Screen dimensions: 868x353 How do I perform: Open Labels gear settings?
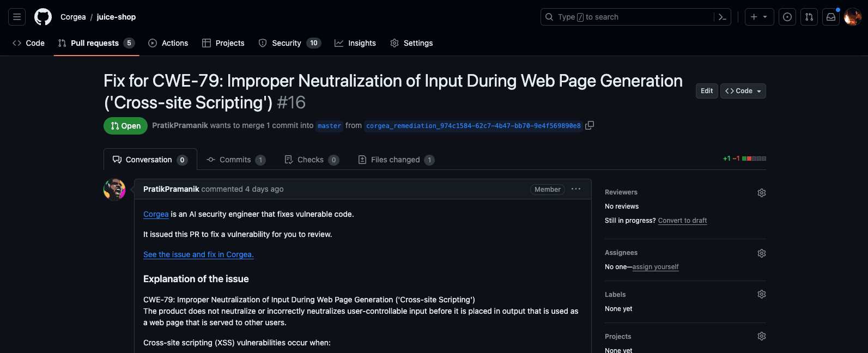click(x=762, y=294)
